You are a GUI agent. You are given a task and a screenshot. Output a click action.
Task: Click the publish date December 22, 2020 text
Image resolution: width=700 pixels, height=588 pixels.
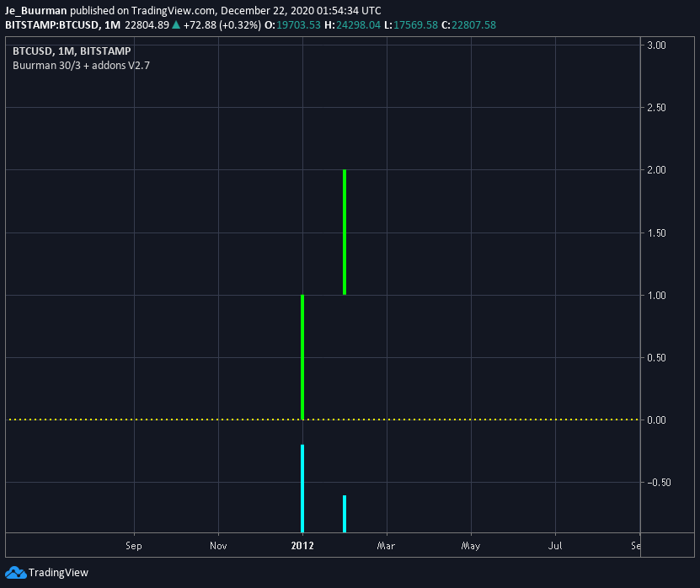267,11
